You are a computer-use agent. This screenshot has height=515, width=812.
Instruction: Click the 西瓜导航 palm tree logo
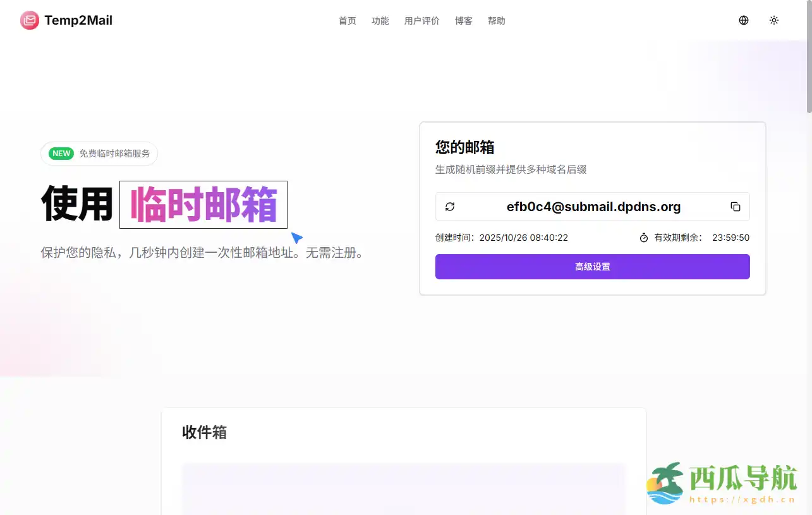tap(665, 483)
